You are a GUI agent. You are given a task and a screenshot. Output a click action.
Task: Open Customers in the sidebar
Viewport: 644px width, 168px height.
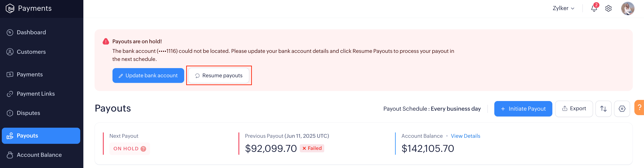click(x=31, y=52)
